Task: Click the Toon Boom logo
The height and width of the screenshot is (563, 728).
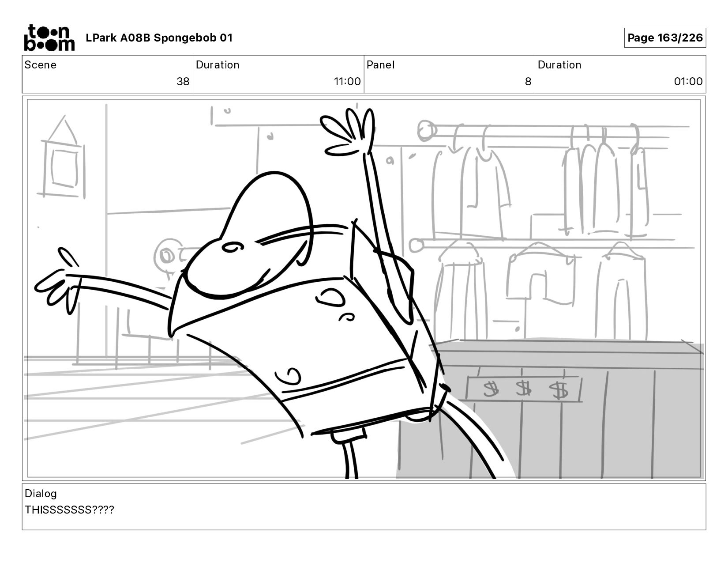Action: 49,38
